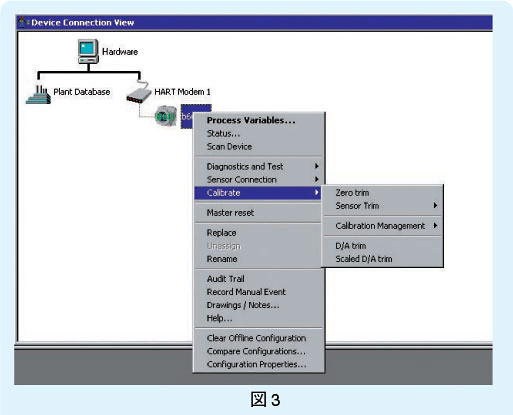Click the Plant Database label
Image resolution: width=513 pixels, height=415 pixels.
82,92
